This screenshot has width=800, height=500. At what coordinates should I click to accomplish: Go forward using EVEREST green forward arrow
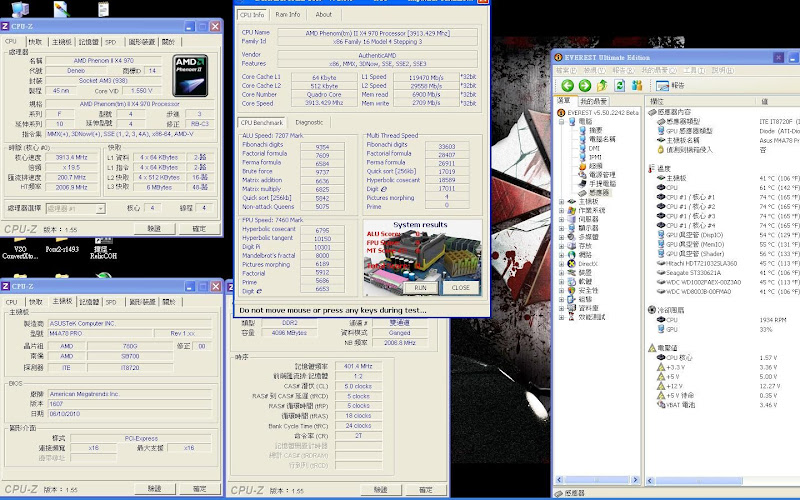(585, 86)
